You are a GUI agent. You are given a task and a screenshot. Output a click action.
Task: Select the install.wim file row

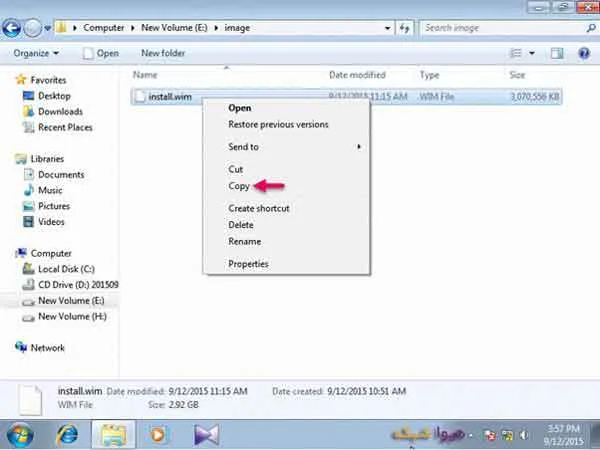pyautogui.click(x=346, y=96)
